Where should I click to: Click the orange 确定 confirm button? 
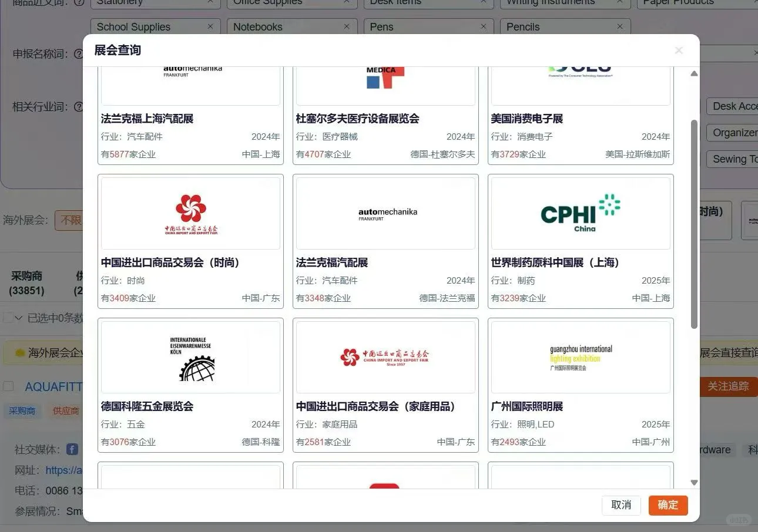click(668, 505)
